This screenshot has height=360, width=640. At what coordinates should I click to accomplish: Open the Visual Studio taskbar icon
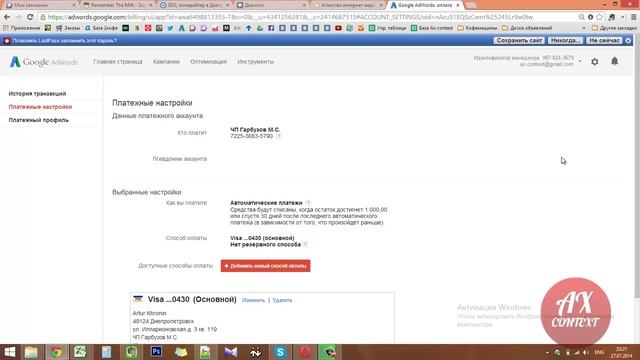[x=230, y=352]
